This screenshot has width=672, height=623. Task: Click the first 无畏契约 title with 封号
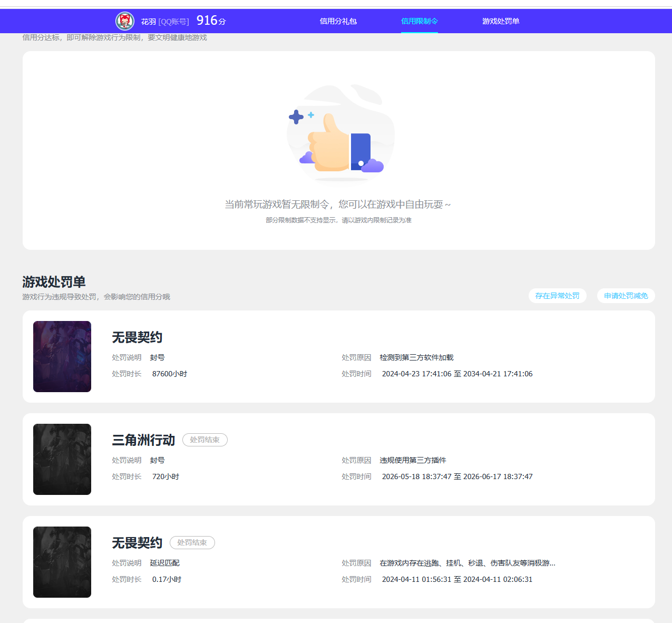137,337
